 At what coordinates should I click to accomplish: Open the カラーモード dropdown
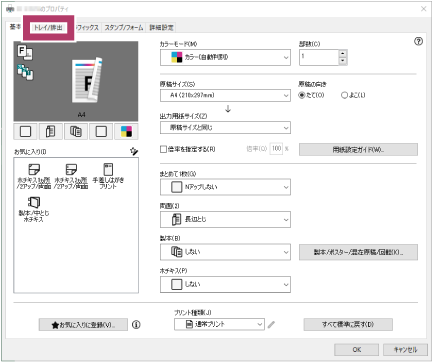point(225,57)
